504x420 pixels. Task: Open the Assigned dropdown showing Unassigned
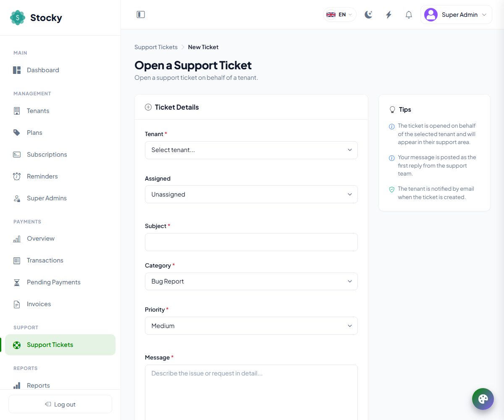tap(251, 194)
